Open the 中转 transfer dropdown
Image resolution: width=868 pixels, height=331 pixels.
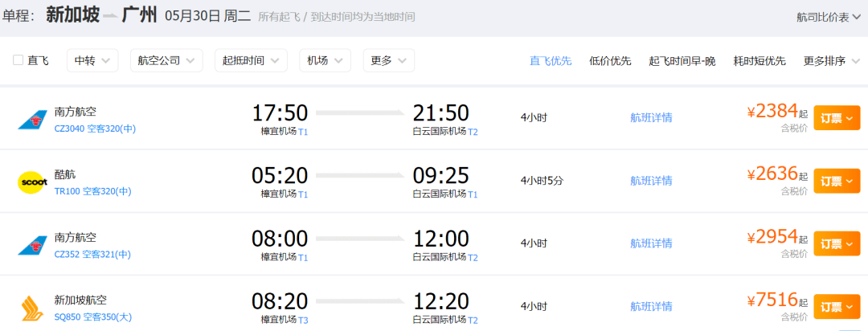92,60
